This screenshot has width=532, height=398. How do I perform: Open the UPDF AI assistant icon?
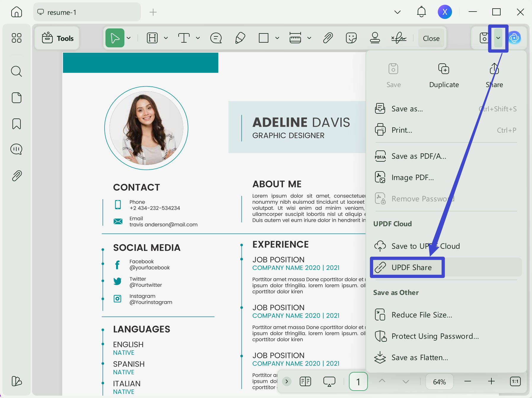click(x=515, y=38)
